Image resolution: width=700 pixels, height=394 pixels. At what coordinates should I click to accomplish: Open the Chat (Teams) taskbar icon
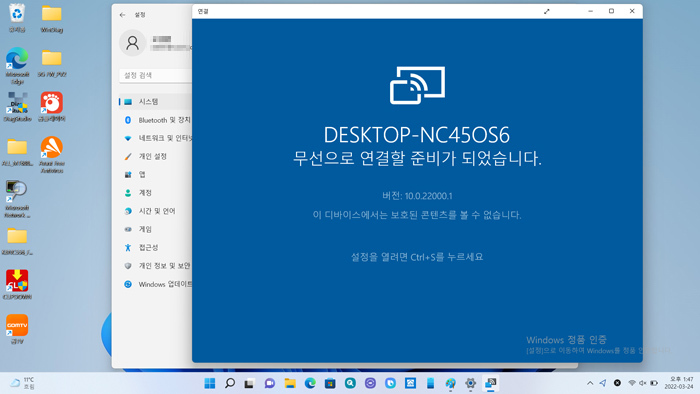click(x=270, y=383)
